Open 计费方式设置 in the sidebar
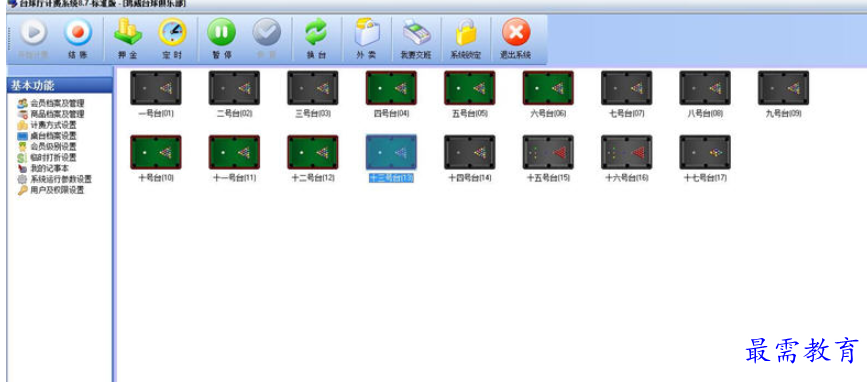This screenshot has height=382, width=867. coord(47,125)
